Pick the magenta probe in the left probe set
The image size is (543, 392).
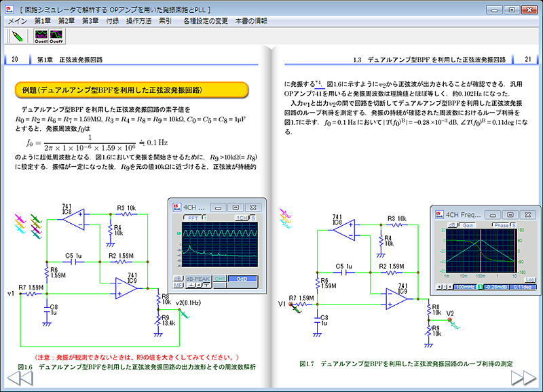point(20,218)
